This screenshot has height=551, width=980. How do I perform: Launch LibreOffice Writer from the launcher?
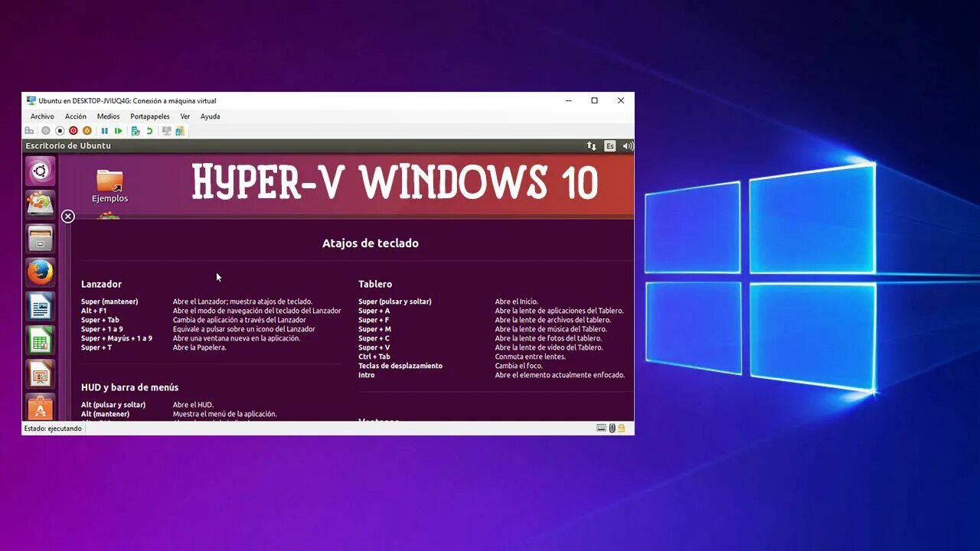[41, 306]
